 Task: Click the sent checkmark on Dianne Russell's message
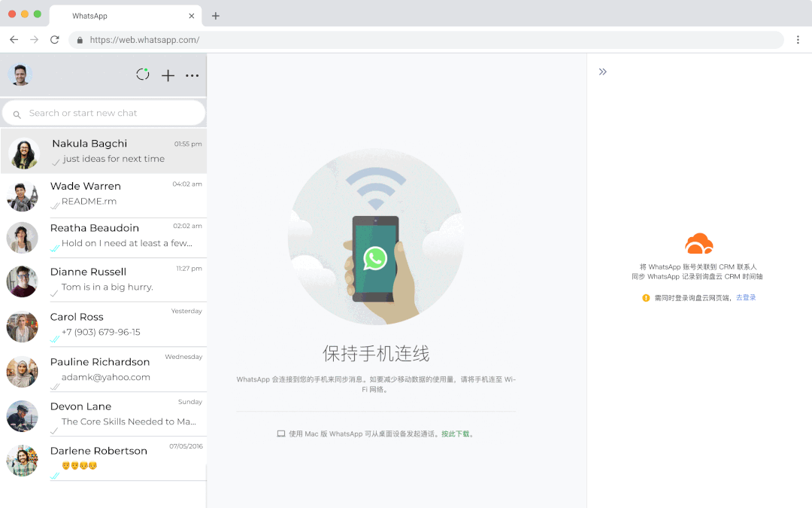(x=54, y=294)
